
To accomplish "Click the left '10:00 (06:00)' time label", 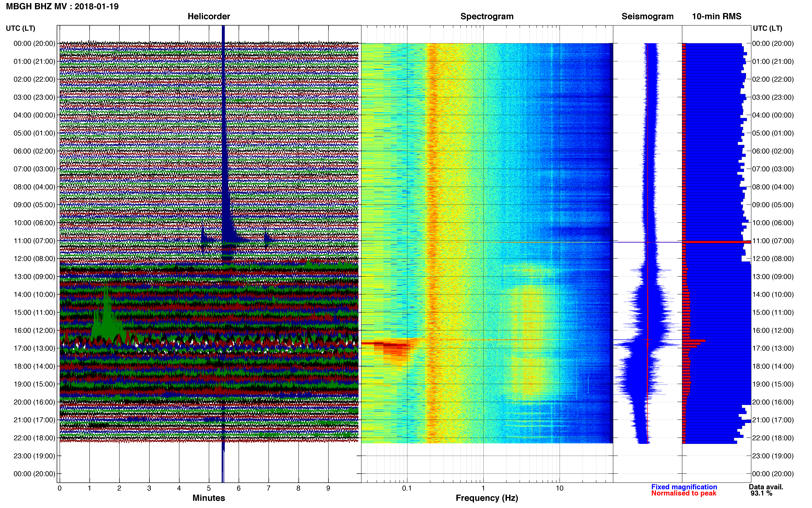I will point(34,223).
